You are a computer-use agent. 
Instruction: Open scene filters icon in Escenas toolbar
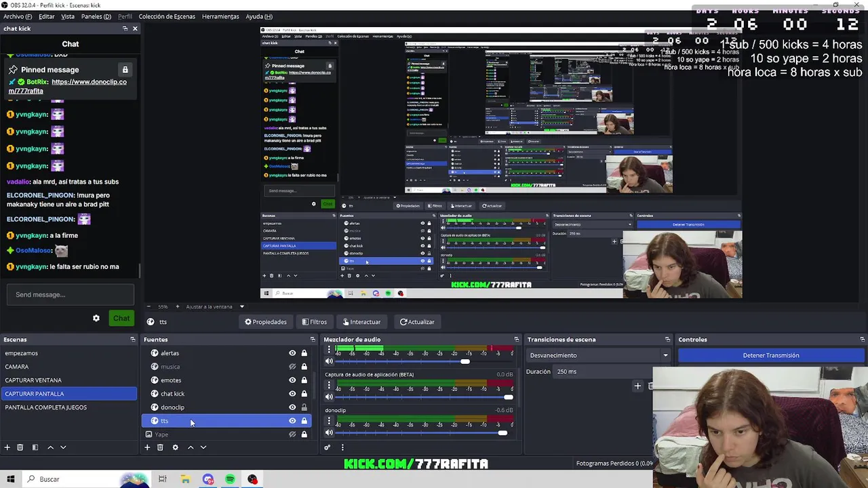(x=35, y=447)
